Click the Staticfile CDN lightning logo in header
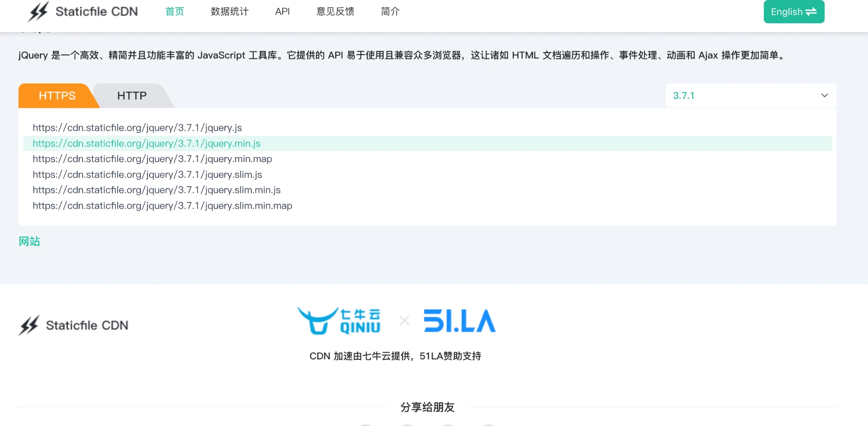Viewport: 868px width, 426px height. [38, 11]
